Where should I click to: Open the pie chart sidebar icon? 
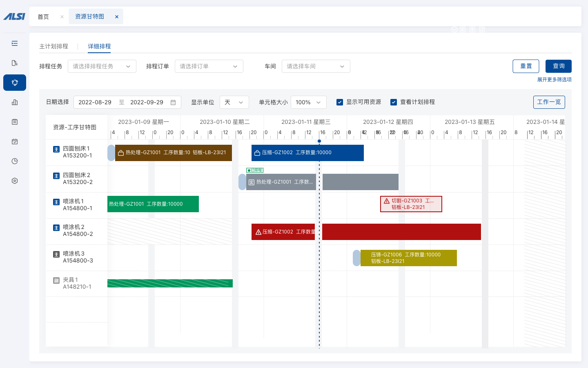pyautogui.click(x=15, y=161)
